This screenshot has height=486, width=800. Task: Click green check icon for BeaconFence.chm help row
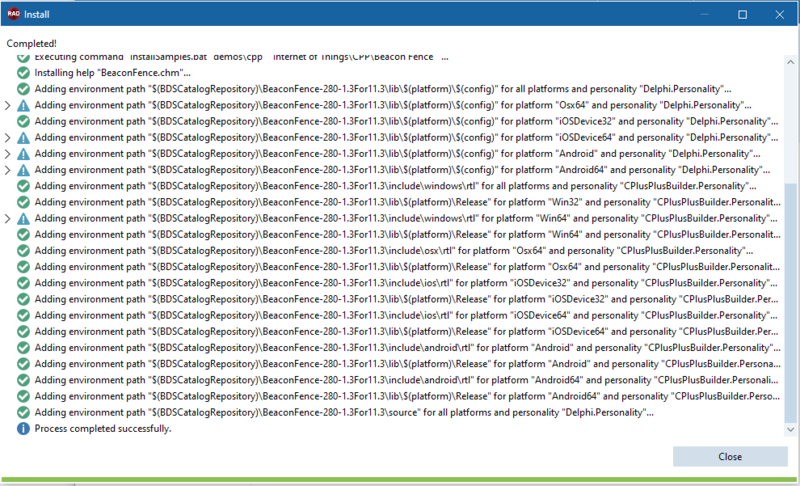23,73
